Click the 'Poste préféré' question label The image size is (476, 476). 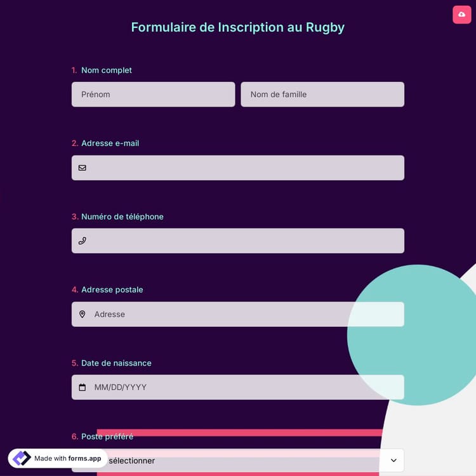pos(107,437)
